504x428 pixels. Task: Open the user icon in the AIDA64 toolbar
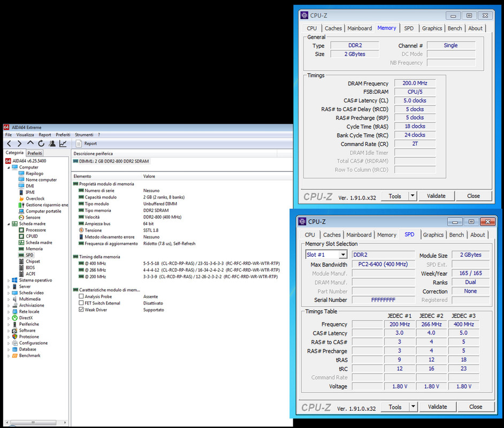click(52, 143)
